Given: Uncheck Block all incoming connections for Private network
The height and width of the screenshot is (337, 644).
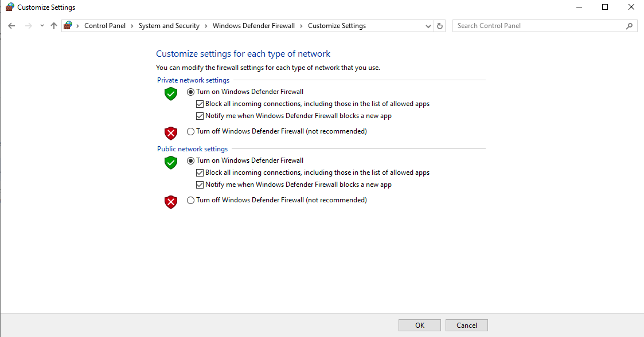Looking at the screenshot, I should [200, 104].
